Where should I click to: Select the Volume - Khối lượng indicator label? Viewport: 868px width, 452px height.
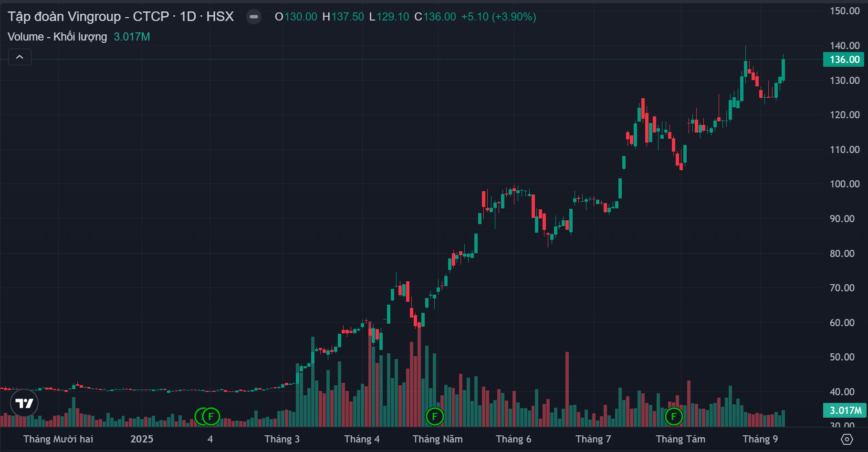[x=57, y=37]
